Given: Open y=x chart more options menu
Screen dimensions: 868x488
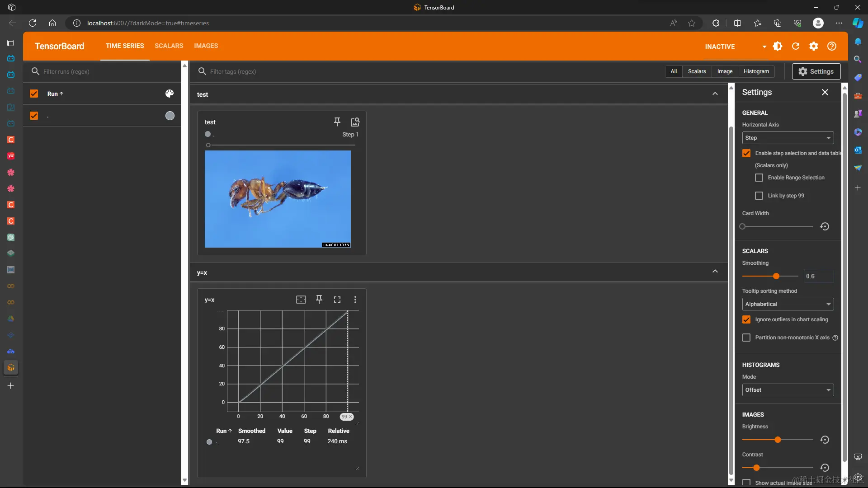Looking at the screenshot, I should [x=355, y=300].
